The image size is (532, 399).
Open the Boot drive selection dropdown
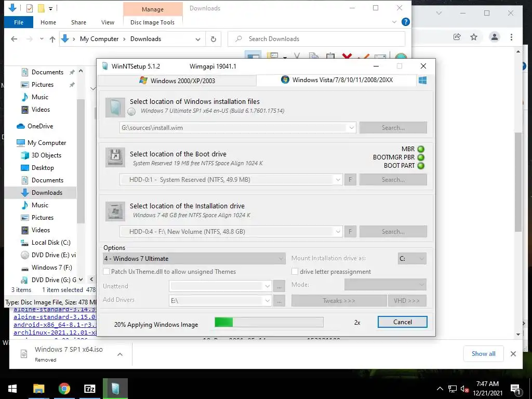click(x=338, y=180)
